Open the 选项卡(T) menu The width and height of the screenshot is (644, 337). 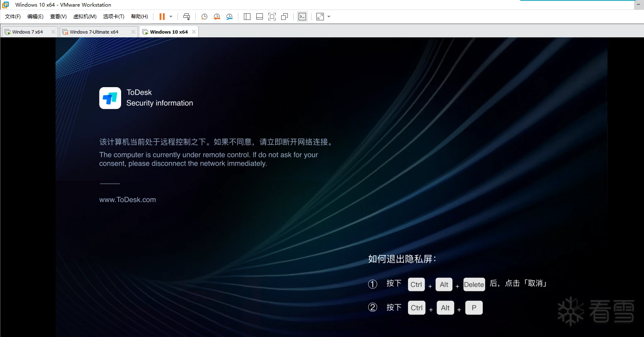[x=114, y=17]
